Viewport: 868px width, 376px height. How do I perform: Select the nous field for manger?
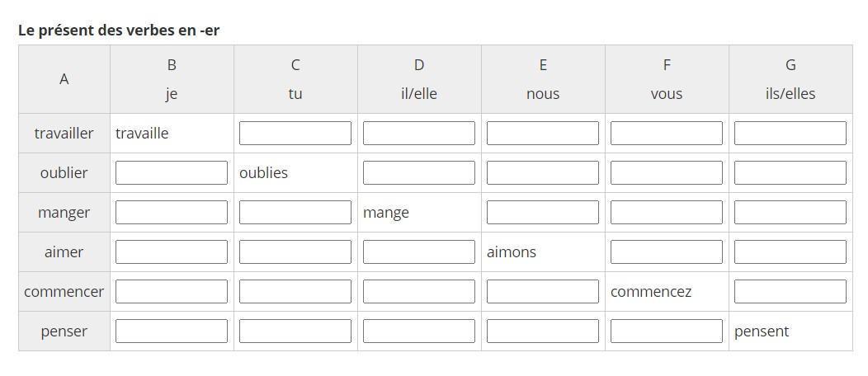pyautogui.click(x=543, y=213)
